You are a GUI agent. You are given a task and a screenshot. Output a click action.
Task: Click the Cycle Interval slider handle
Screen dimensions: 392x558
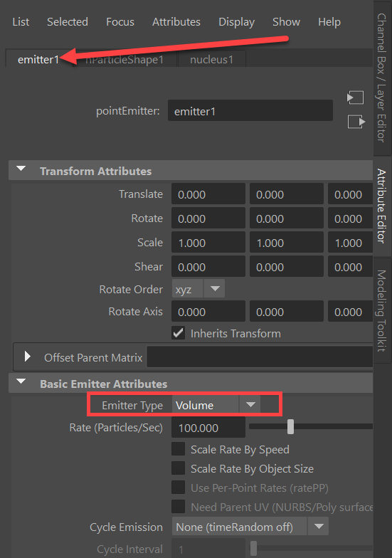tap(253, 548)
